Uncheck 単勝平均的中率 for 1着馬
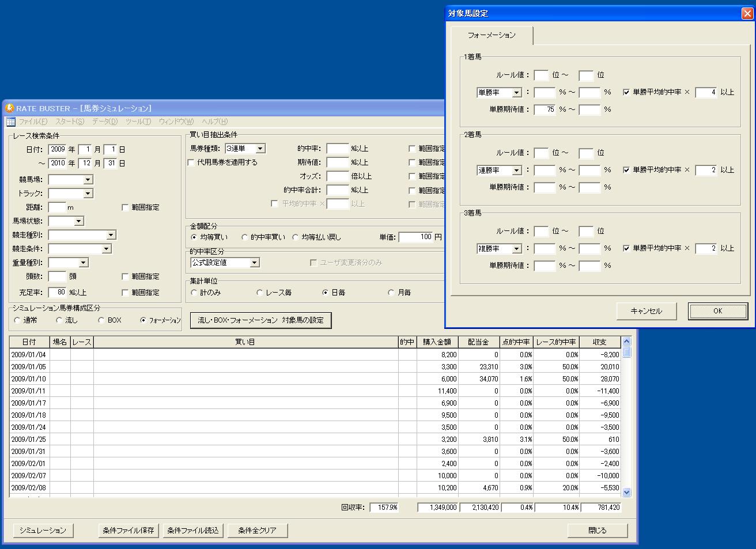 (626, 92)
